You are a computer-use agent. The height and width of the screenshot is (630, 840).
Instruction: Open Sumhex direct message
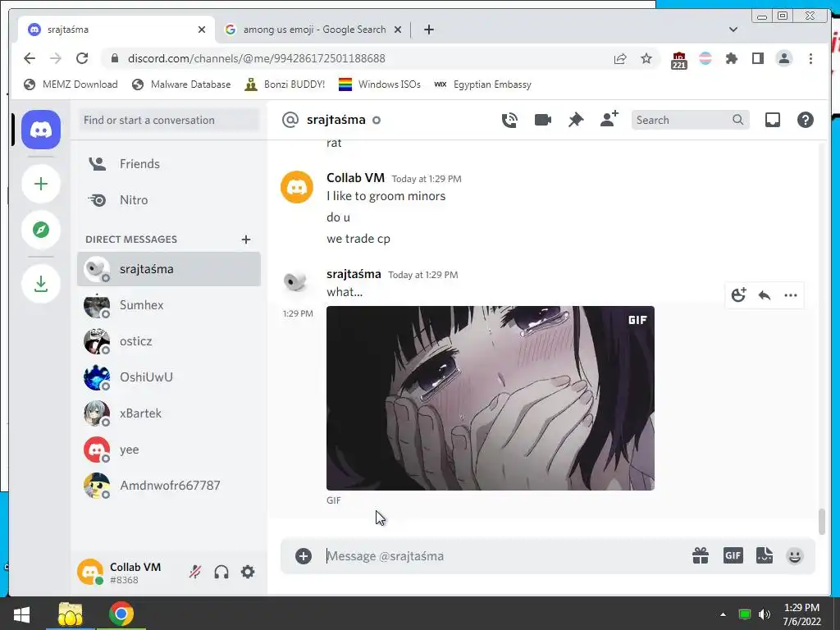click(169, 305)
